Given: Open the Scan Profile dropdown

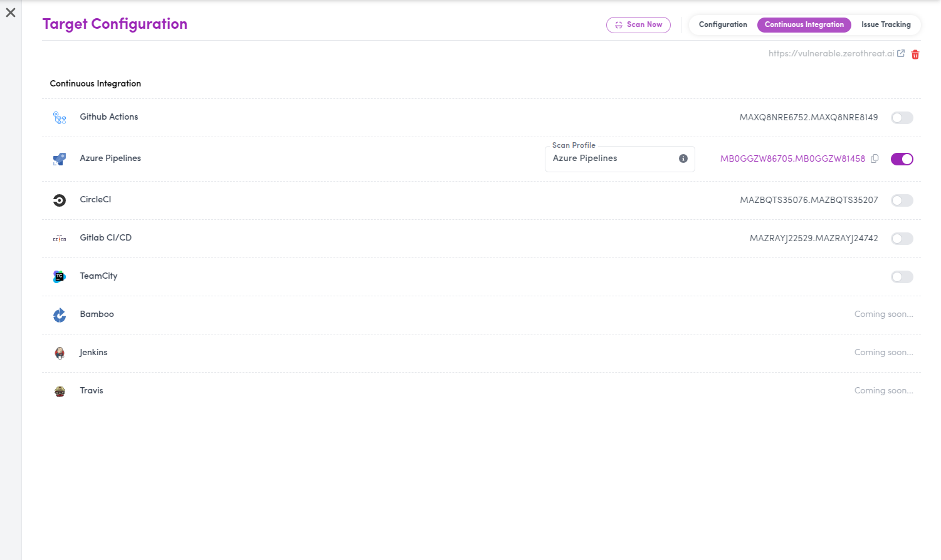Looking at the screenshot, I should (620, 158).
